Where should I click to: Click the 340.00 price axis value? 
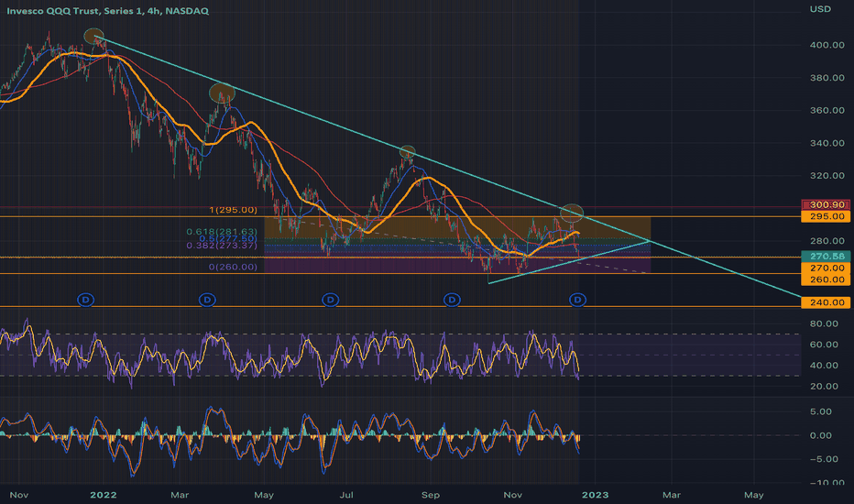point(827,143)
